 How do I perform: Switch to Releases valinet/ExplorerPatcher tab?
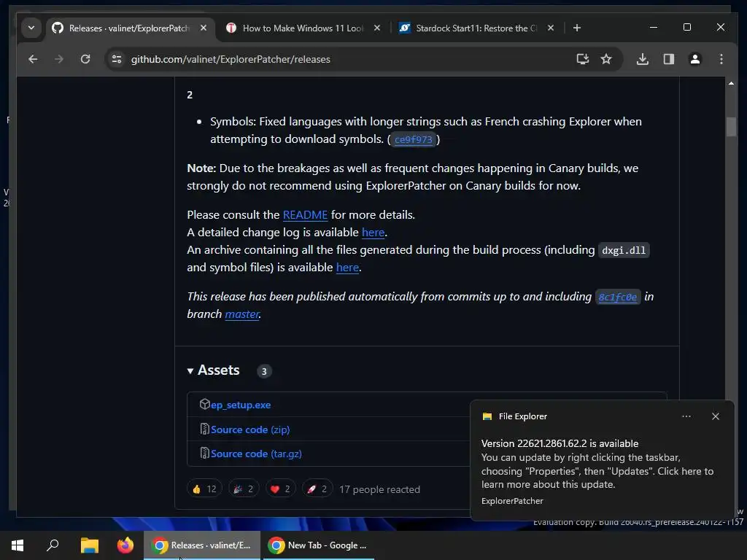tap(131, 28)
